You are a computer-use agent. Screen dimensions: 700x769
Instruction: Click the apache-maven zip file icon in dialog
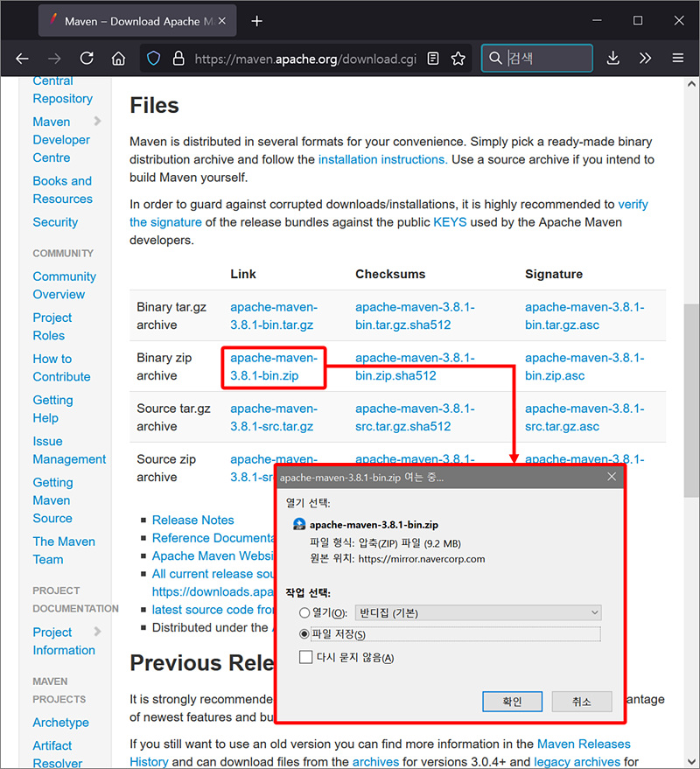point(298,524)
